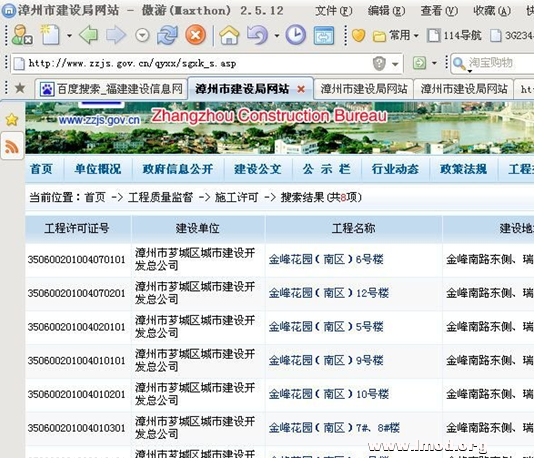Open the 常用 bookmarks folder
The height and width of the screenshot is (458, 534).
396,35
